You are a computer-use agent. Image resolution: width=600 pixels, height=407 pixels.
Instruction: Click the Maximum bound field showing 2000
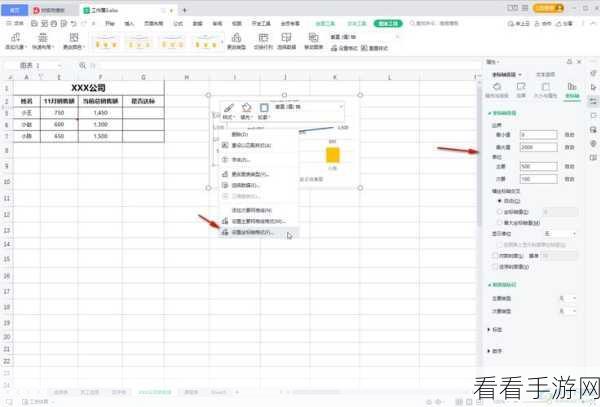pos(538,147)
